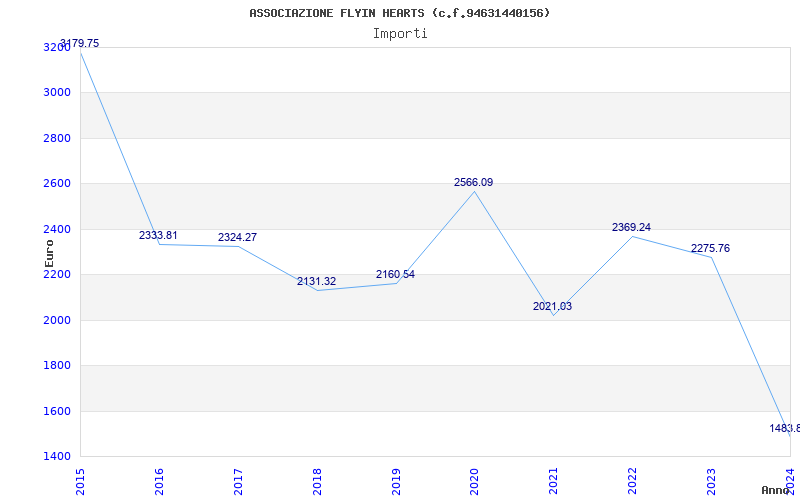
Task: Click the 2023 x-axis year label
Action: coord(712,481)
